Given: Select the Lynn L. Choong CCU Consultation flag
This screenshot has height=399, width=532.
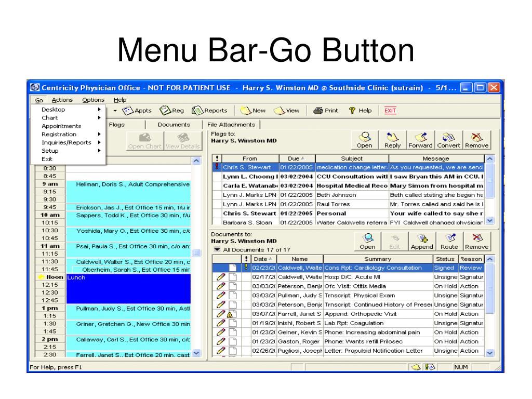Looking at the screenshot, I should coord(349,177).
